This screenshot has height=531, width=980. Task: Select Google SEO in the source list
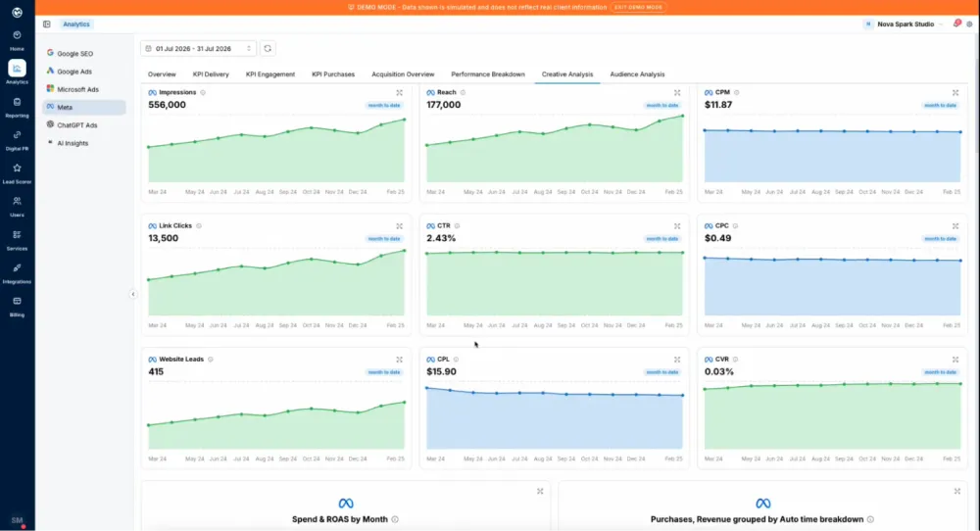(x=83, y=54)
